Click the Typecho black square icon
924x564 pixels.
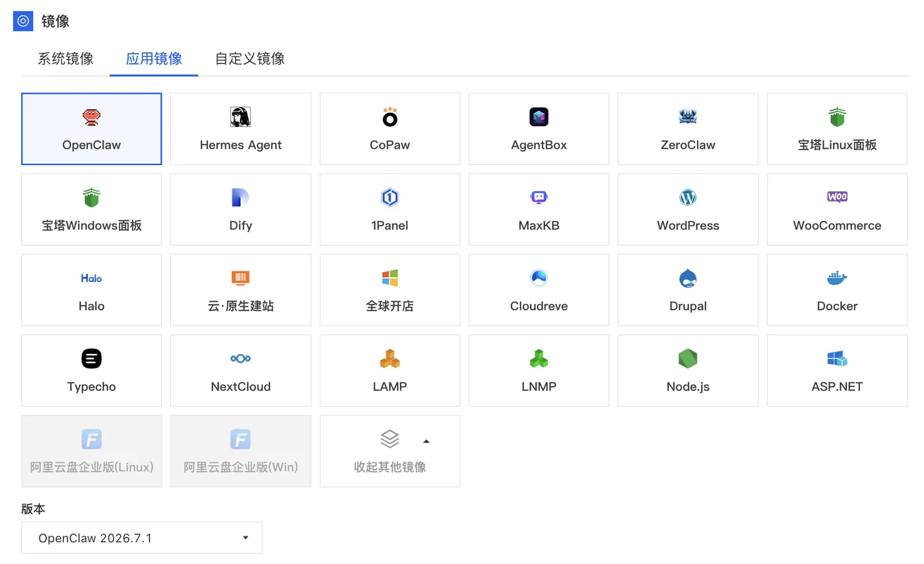92,359
